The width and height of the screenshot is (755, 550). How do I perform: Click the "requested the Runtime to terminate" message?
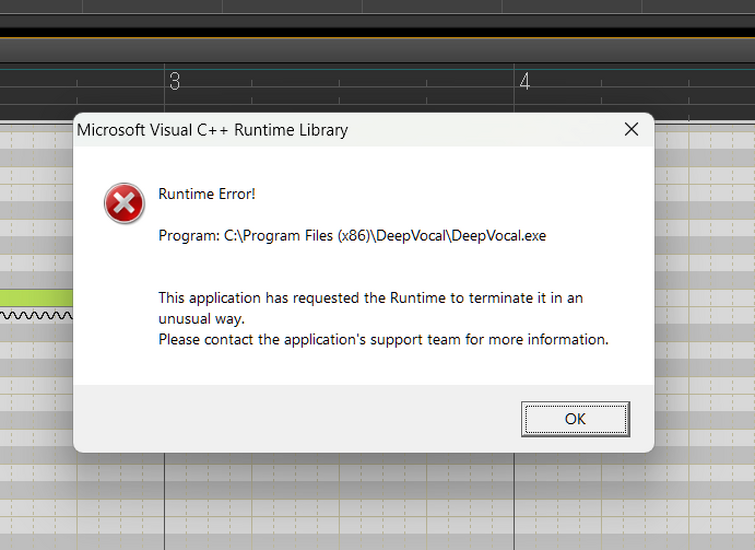click(370, 308)
